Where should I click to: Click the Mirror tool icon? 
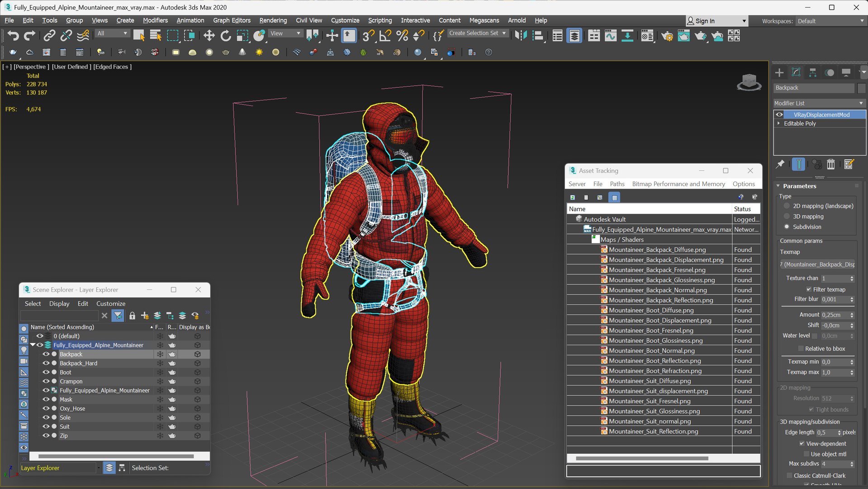click(521, 36)
